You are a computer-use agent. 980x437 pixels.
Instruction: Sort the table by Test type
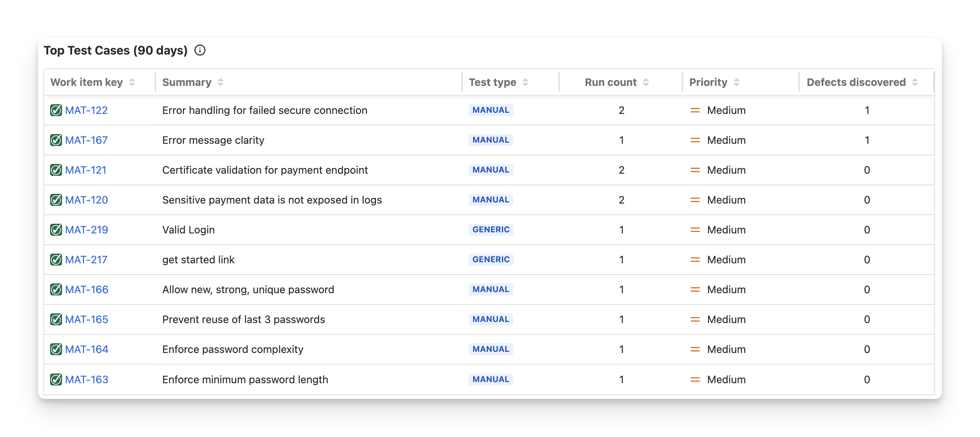[525, 82]
